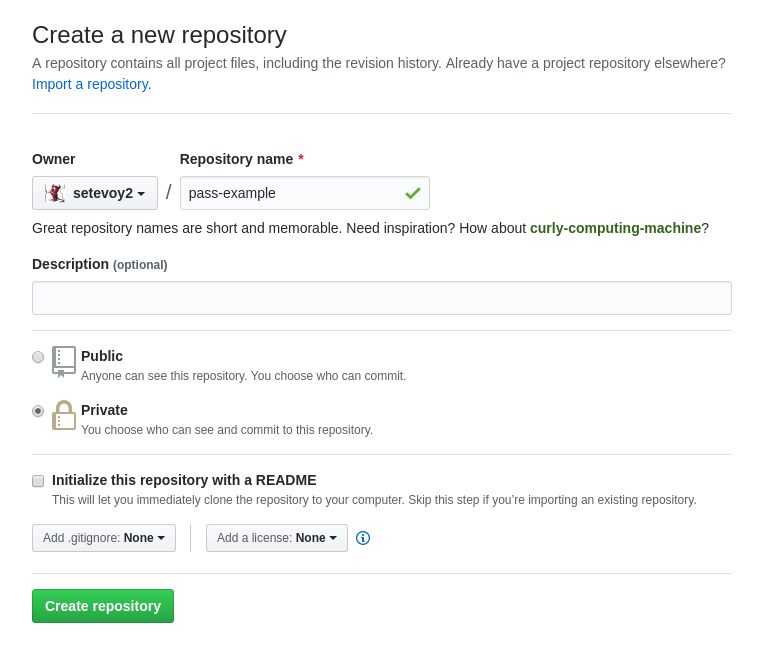This screenshot has height=653, width=761.
Task: Click the license info icon
Action: click(363, 538)
